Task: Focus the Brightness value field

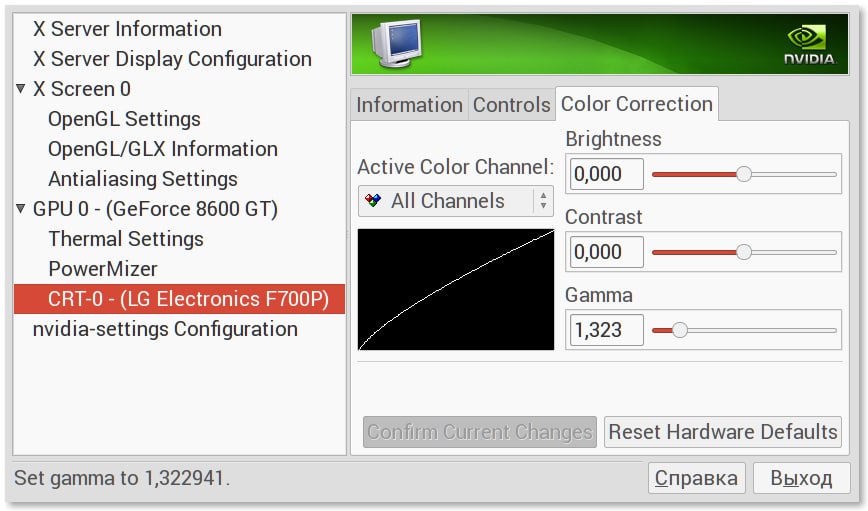Action: point(607,174)
